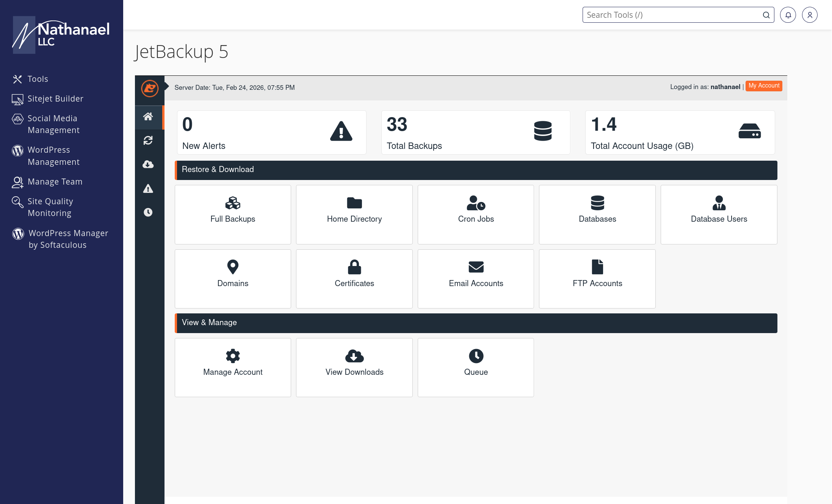Image resolution: width=832 pixels, height=504 pixels.
Task: Open the Certificates lock tile
Action: point(354,279)
